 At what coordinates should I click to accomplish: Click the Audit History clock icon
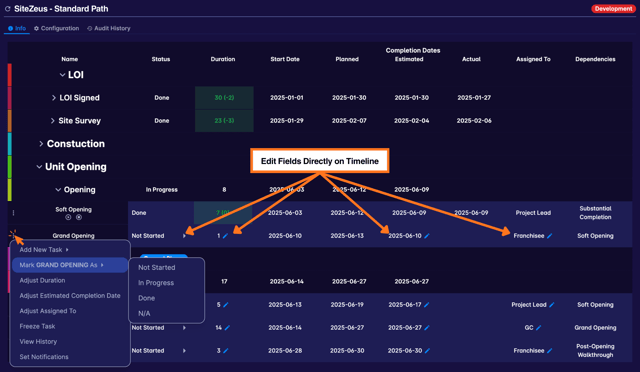[x=89, y=28]
